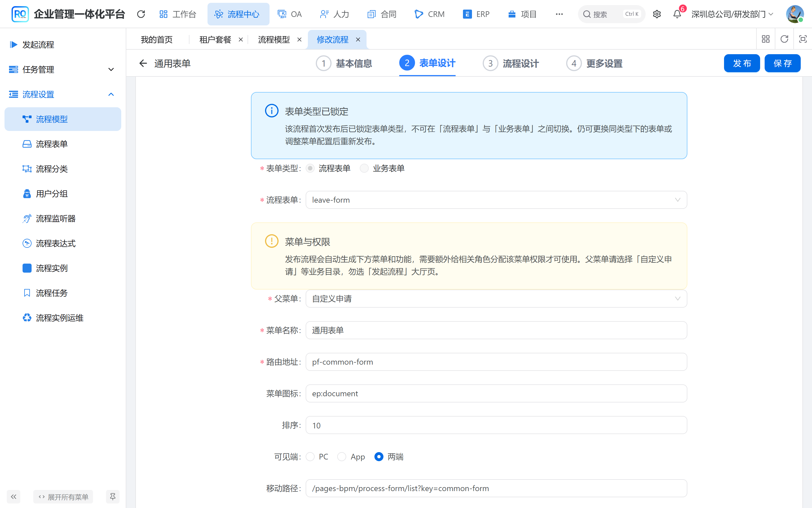Image resolution: width=812 pixels, height=508 pixels.
Task: Open the more modules ellipsis menu
Action: (x=559, y=14)
